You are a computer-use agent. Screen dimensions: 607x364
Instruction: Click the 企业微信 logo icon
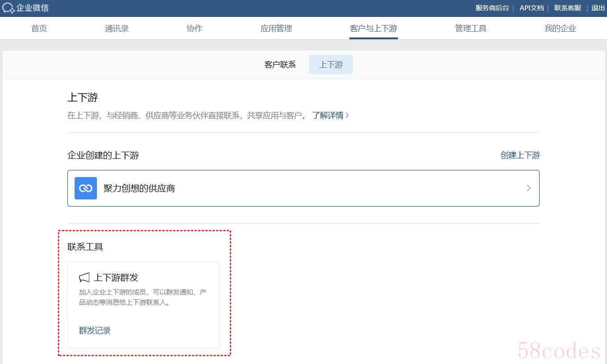click(8, 8)
